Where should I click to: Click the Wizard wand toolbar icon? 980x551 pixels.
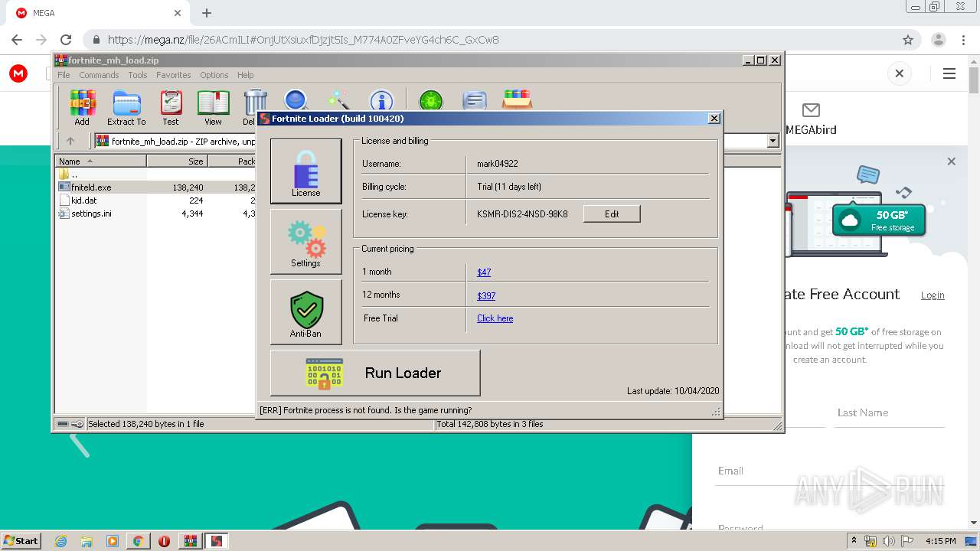click(338, 100)
